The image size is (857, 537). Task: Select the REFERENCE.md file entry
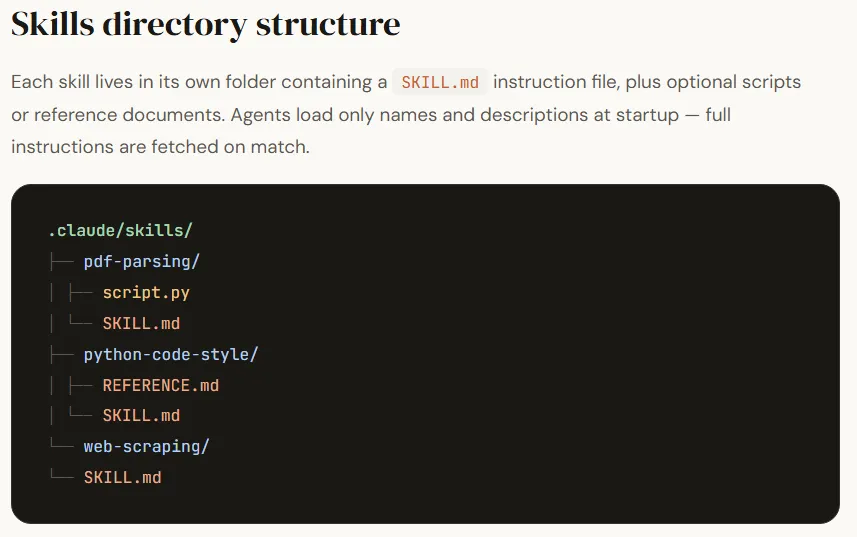tap(160, 385)
